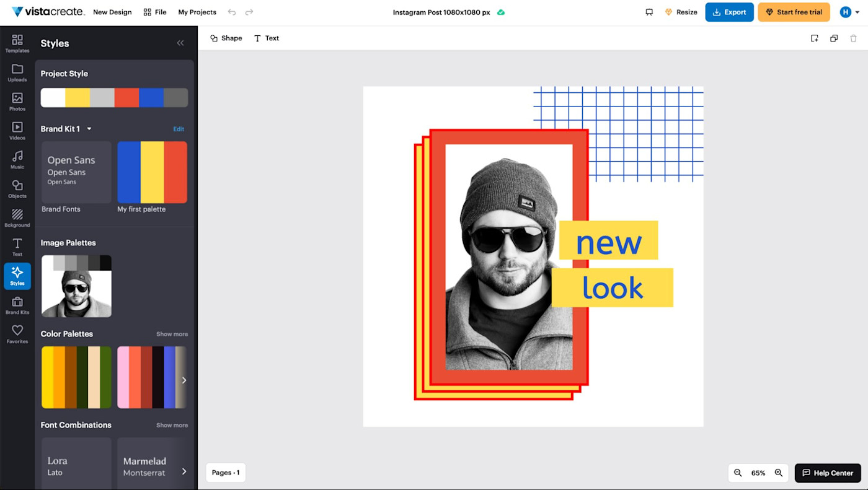Image resolution: width=868 pixels, height=490 pixels.
Task: Select the white Project Style color
Action: pos(53,98)
